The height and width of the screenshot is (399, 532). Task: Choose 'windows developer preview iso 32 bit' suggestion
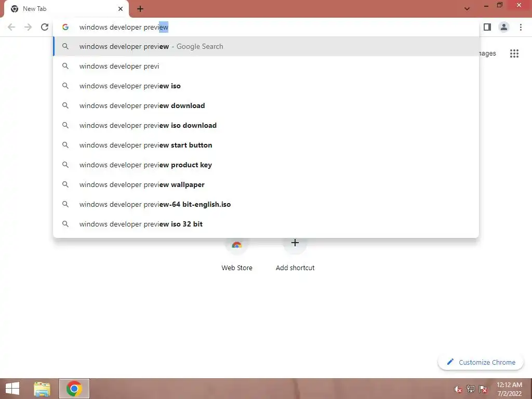(266, 224)
